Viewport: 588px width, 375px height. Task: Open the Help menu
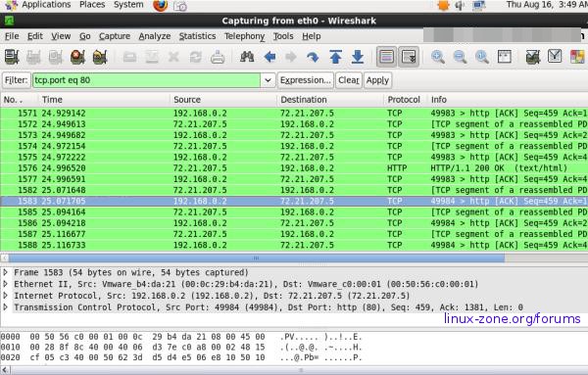tap(312, 36)
